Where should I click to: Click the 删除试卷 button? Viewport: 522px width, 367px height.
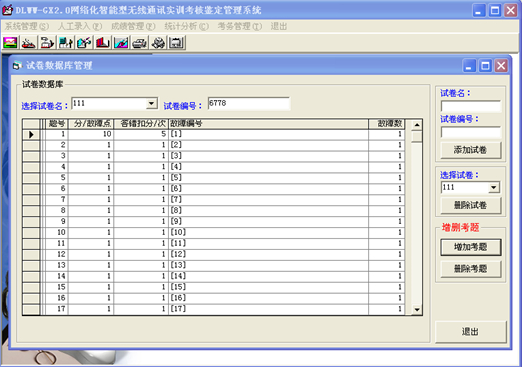coord(471,205)
